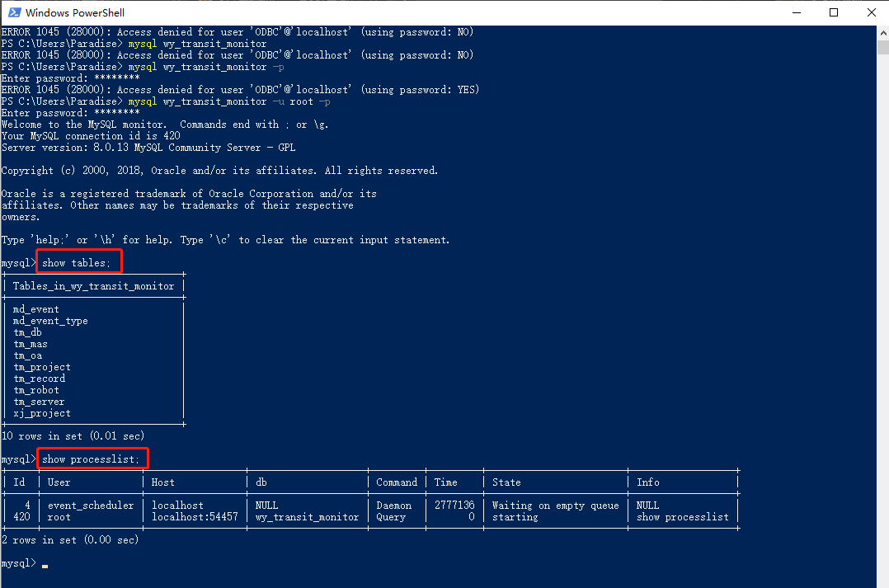The width and height of the screenshot is (889, 588).
Task: Click 'Oracle is a registered trademark' line
Action: coord(189,194)
